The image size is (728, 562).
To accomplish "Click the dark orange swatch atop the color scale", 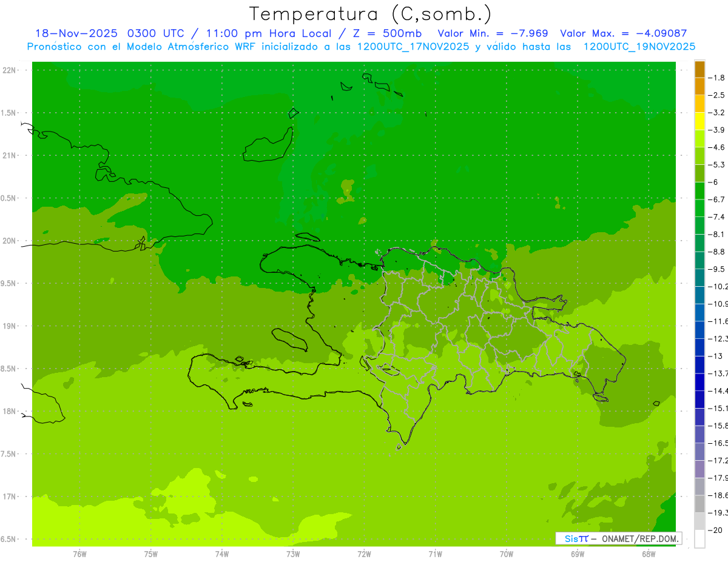I will (699, 69).
